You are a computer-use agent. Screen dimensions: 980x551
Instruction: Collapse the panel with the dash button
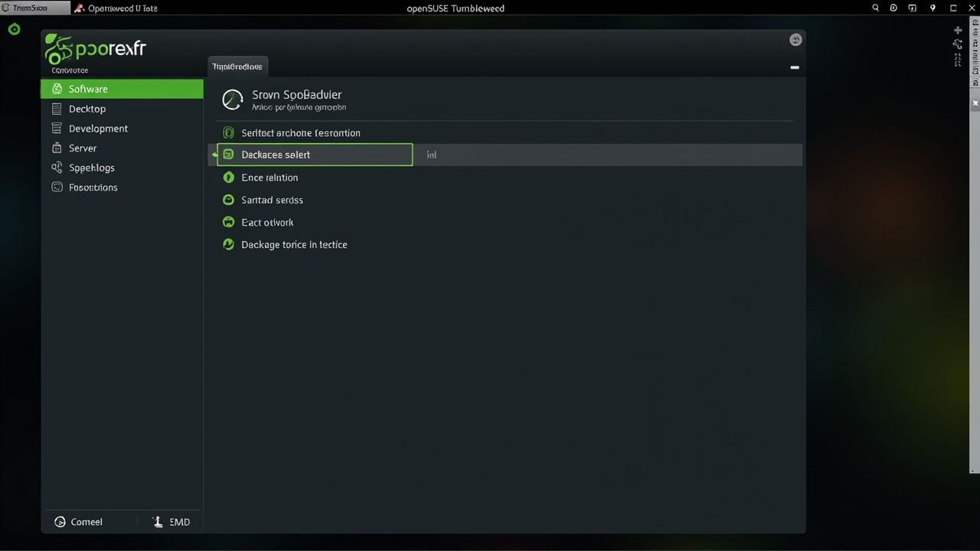(x=795, y=67)
